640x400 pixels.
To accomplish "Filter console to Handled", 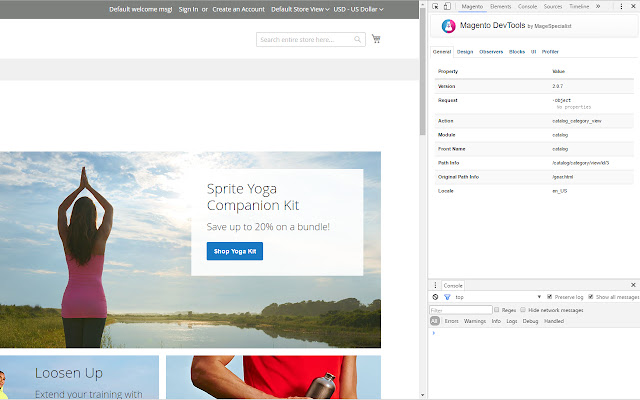I will (x=554, y=321).
